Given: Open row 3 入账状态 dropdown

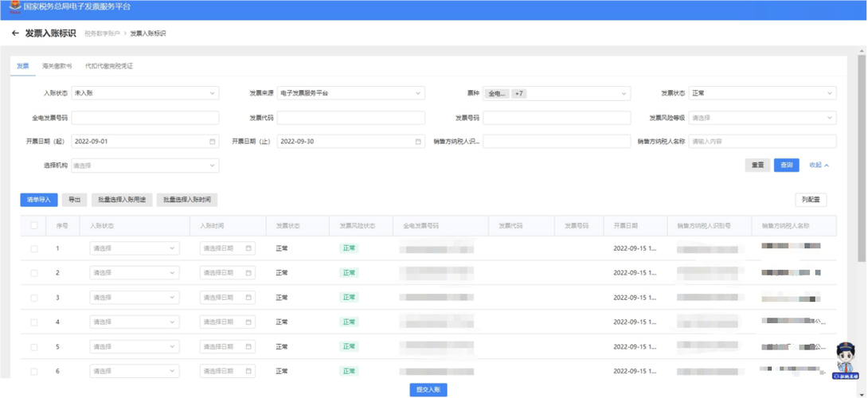Looking at the screenshot, I should tap(135, 297).
